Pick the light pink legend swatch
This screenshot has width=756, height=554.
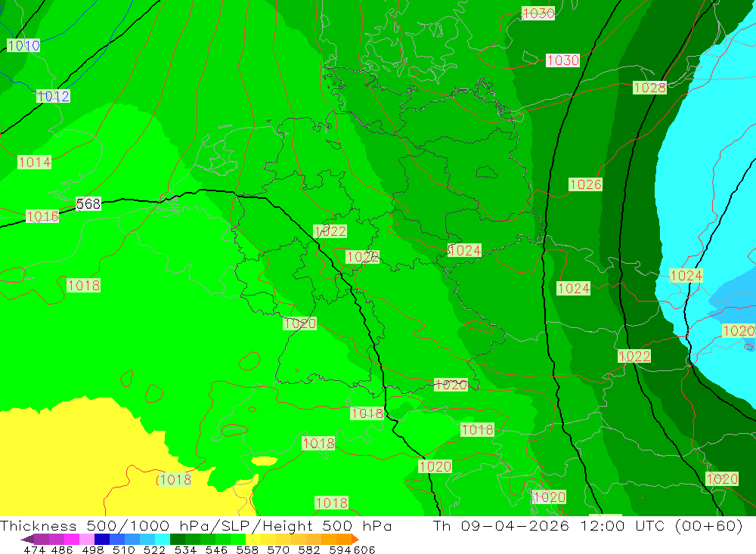tap(87, 539)
